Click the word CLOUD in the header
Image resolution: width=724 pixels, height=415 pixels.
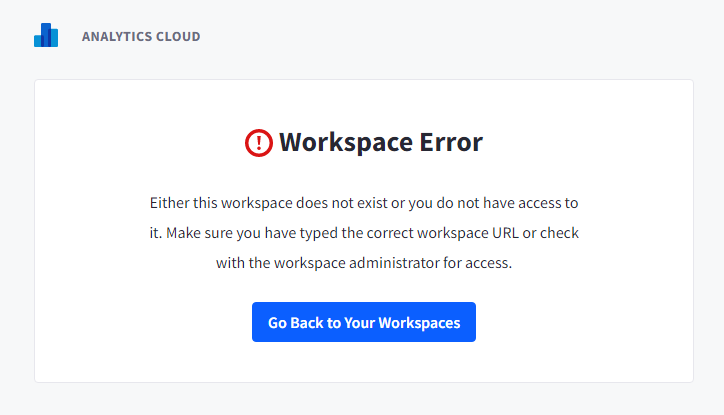click(178, 36)
